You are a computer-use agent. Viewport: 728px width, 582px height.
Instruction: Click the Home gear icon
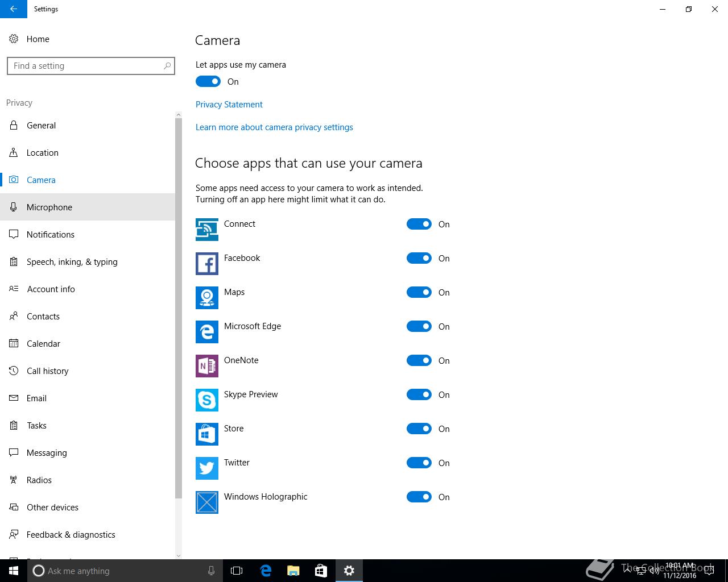click(x=14, y=39)
